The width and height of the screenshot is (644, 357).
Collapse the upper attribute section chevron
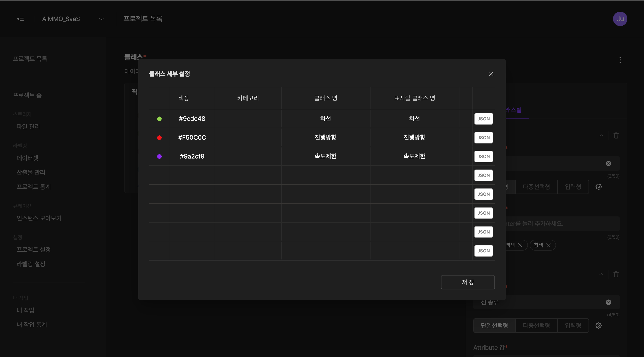pyautogui.click(x=601, y=135)
